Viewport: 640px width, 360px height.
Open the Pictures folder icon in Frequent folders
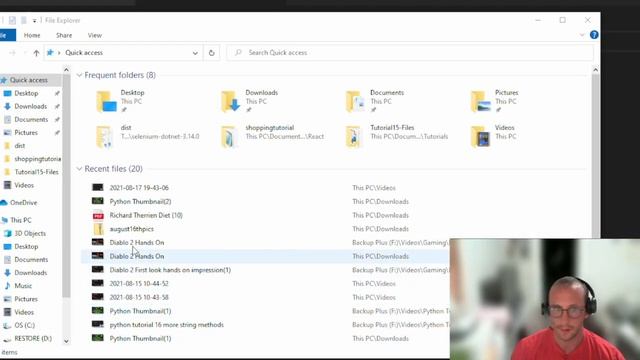tap(480, 102)
